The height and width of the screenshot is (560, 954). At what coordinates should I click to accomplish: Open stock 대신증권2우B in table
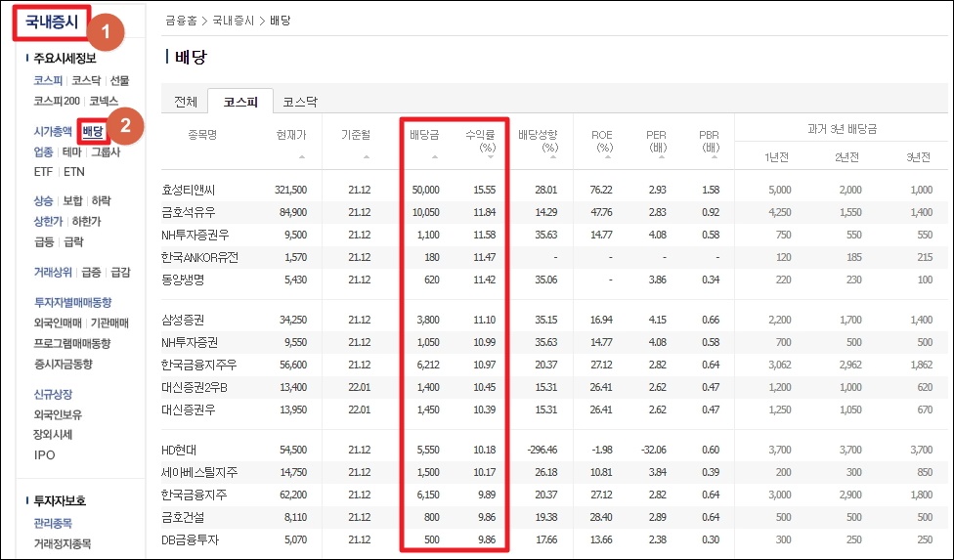195,387
